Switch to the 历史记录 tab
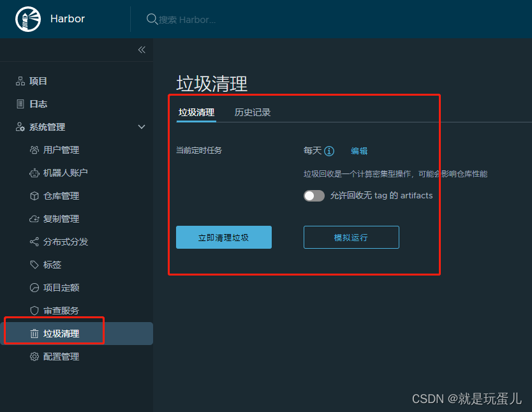 [253, 112]
